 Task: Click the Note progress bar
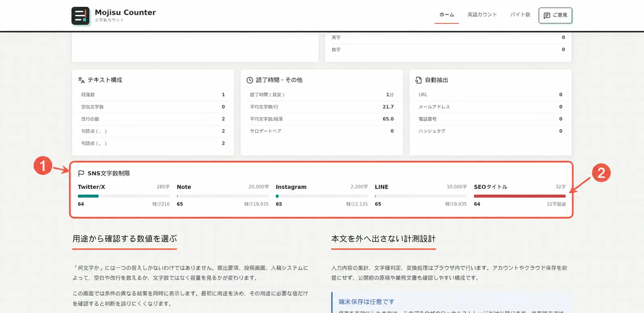[223, 196]
